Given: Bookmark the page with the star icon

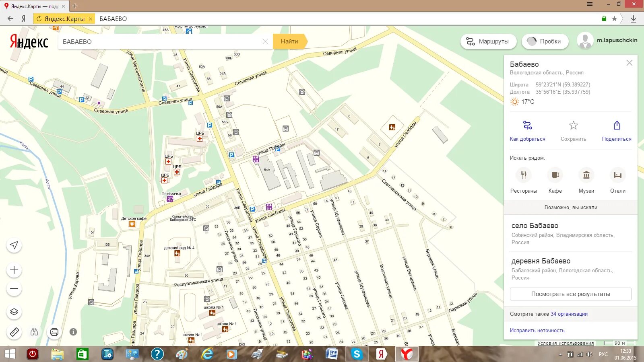Looking at the screenshot, I should [614, 19].
